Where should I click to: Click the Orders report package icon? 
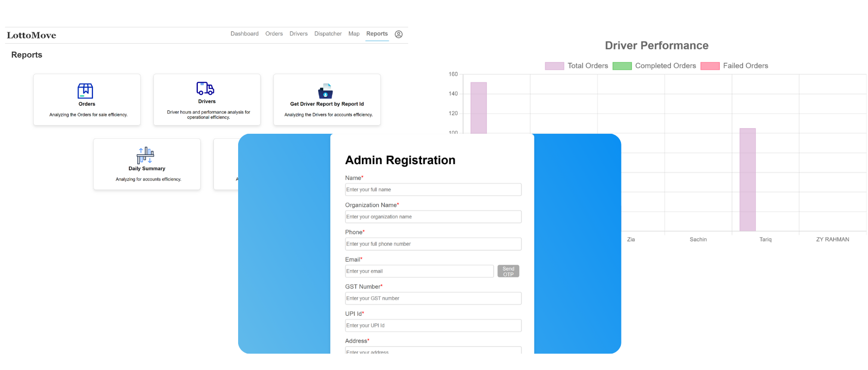86,91
